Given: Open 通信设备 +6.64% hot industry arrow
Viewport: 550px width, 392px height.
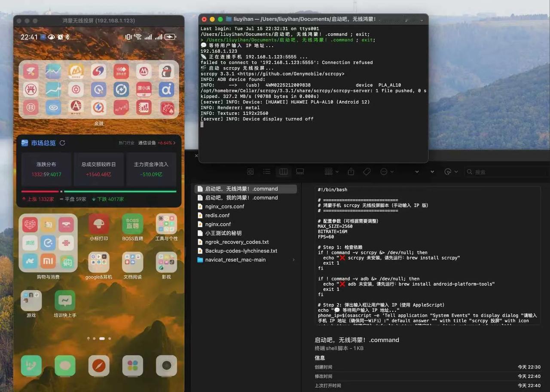Looking at the screenshot, I should click(174, 143).
